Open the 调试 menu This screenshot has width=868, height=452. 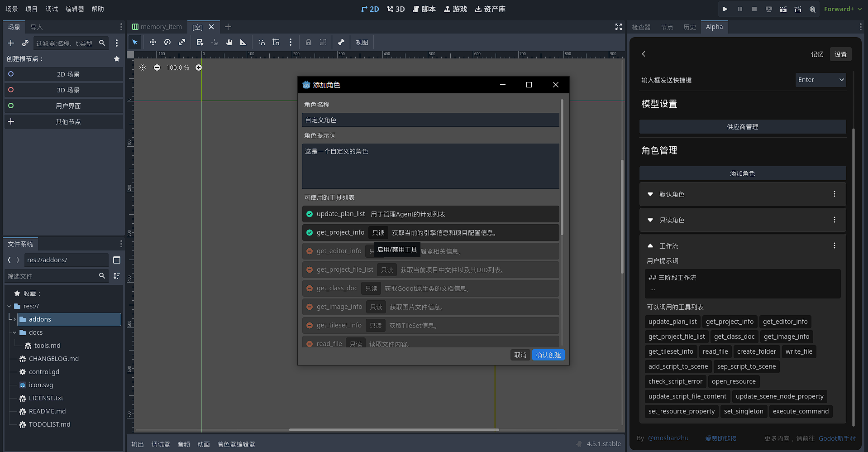(52, 9)
